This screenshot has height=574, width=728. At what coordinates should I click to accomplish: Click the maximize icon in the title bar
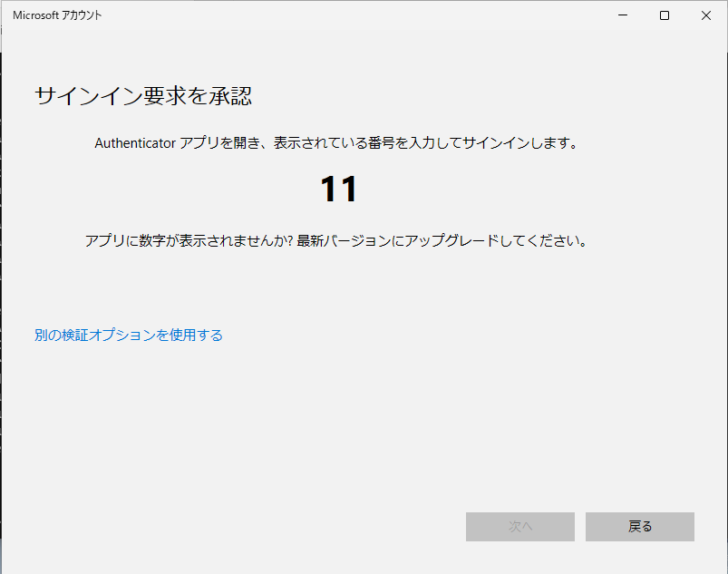(x=665, y=15)
